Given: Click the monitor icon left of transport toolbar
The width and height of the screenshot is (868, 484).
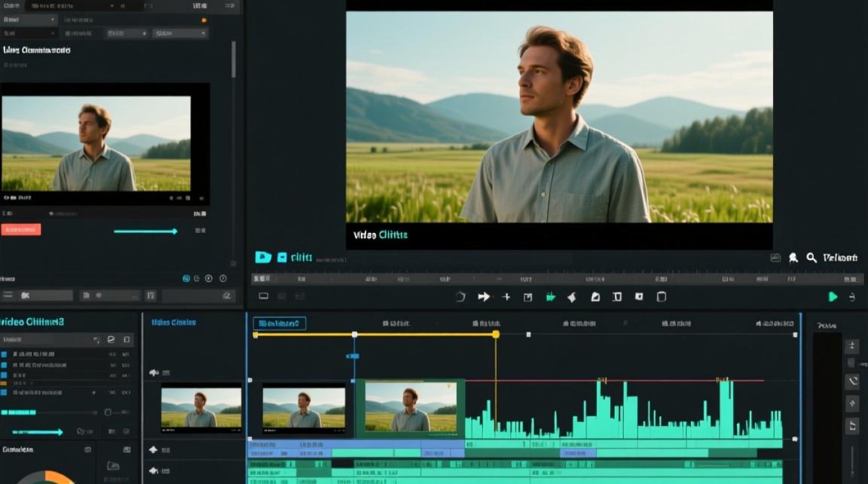Looking at the screenshot, I should (263, 296).
